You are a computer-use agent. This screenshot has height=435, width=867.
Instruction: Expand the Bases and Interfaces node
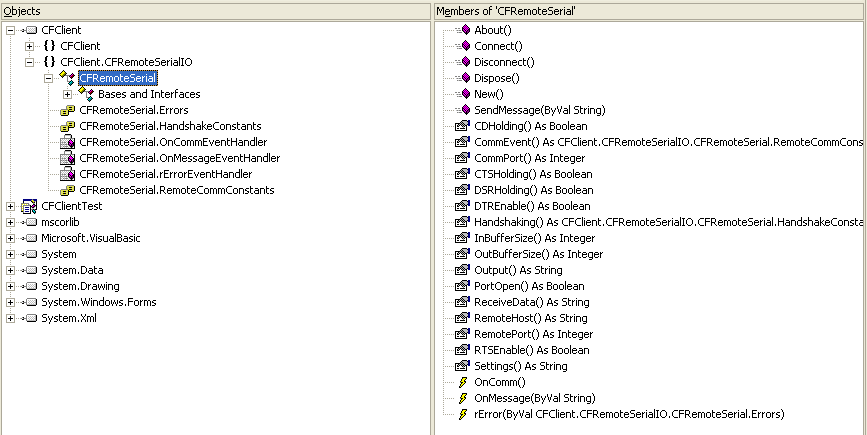[67, 94]
